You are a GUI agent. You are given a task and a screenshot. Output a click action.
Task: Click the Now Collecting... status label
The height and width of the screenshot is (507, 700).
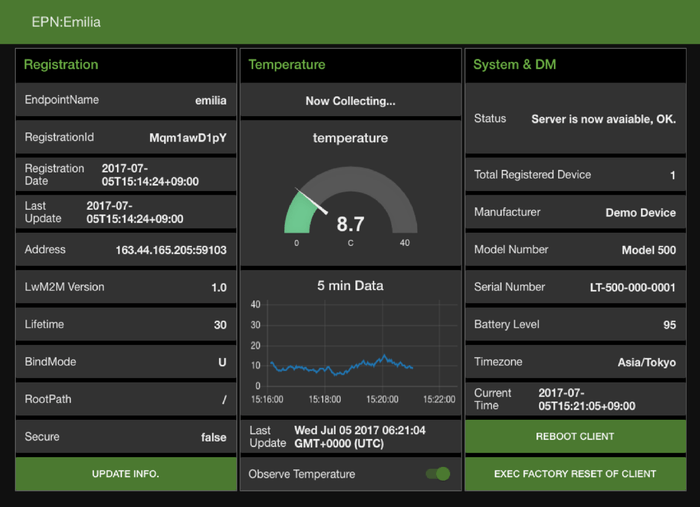coord(350,101)
